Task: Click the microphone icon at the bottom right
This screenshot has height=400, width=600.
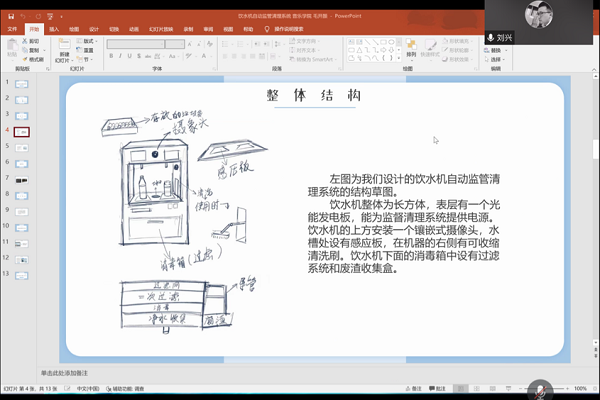Action: (541, 388)
